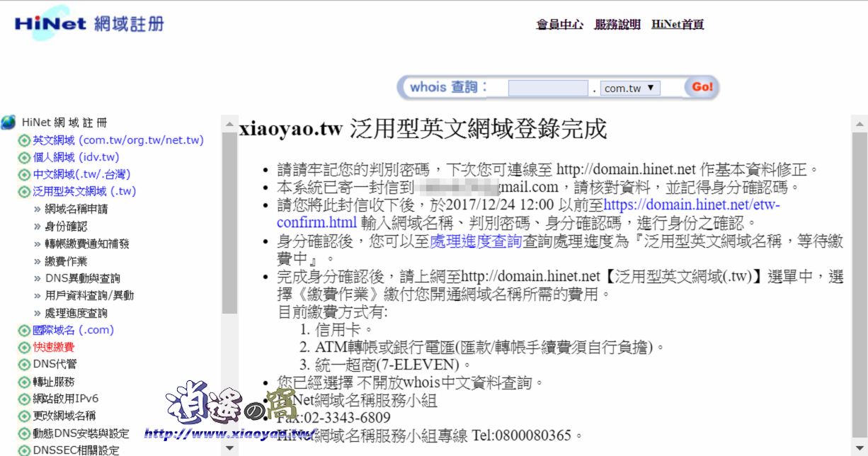Click the sidebar scrollbar down arrow
Image resolution: width=868 pixels, height=456 pixels.
tap(229, 448)
